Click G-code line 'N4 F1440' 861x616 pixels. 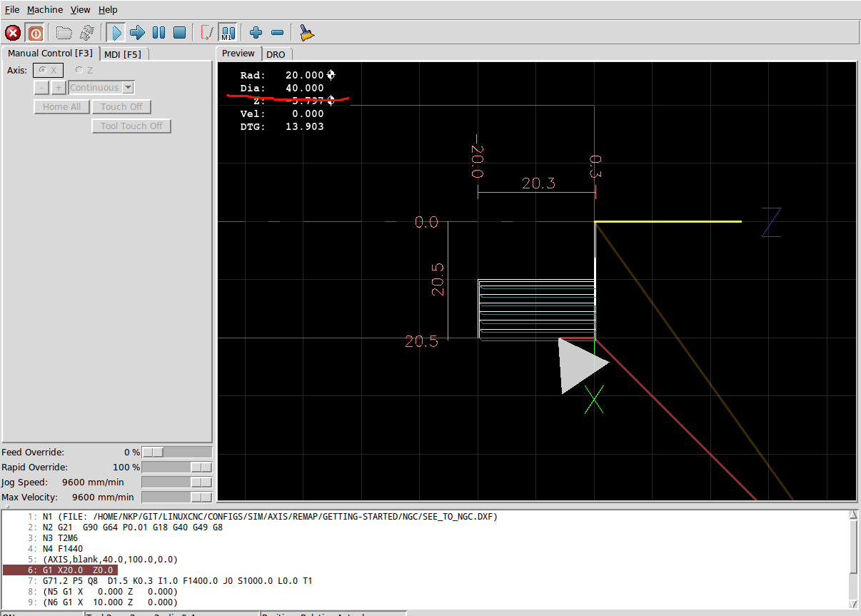63,549
